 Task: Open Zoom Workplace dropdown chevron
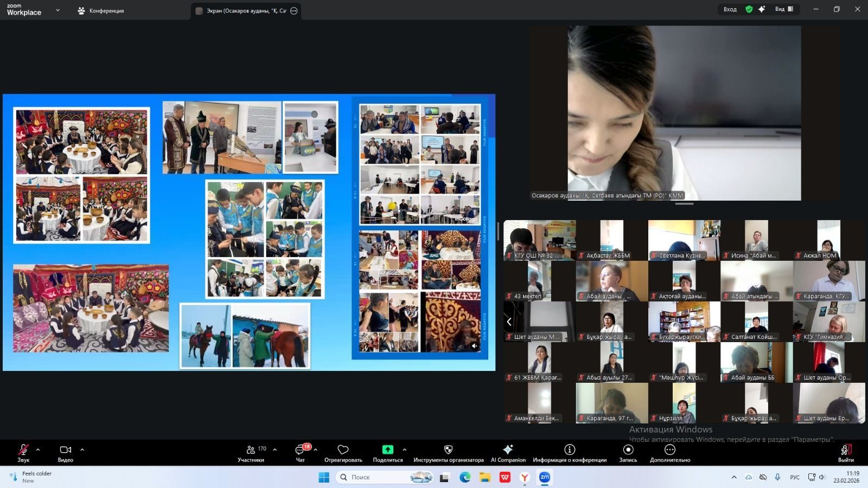click(58, 10)
